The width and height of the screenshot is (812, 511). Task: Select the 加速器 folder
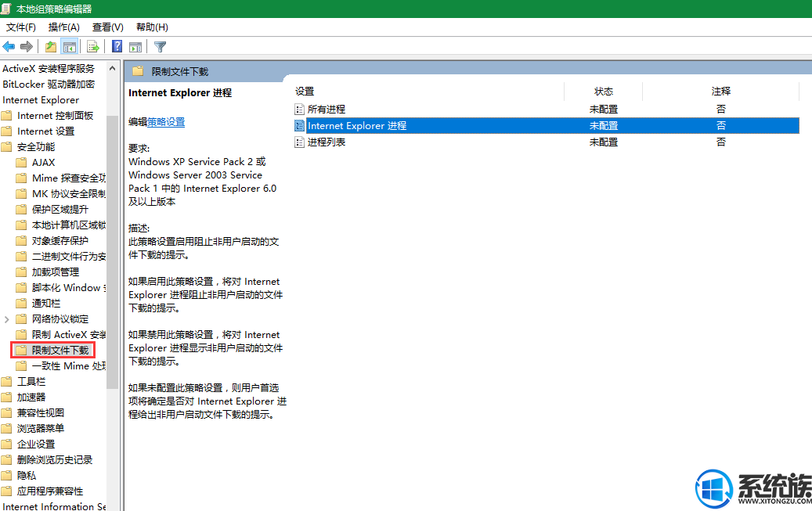click(x=23, y=397)
